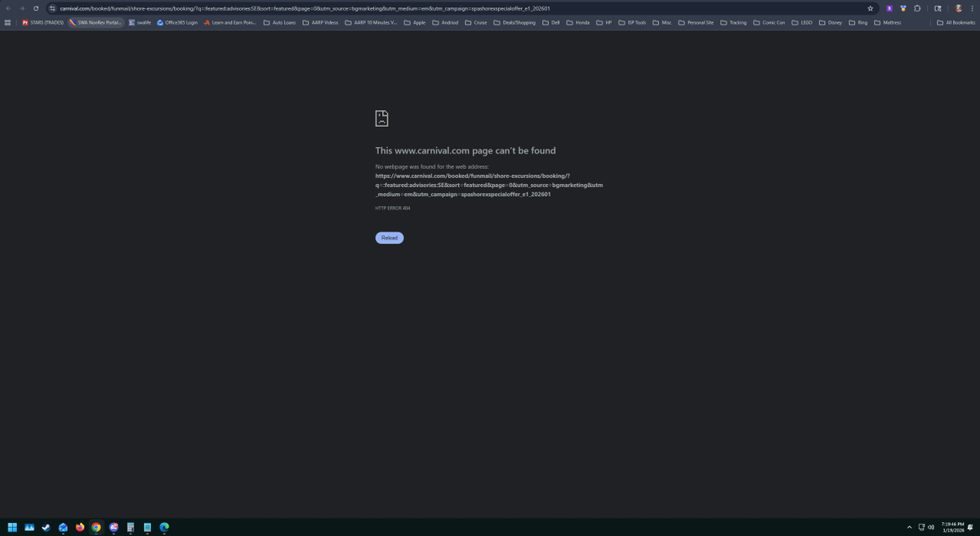Launch Steam from the taskbar

[x=46, y=527]
